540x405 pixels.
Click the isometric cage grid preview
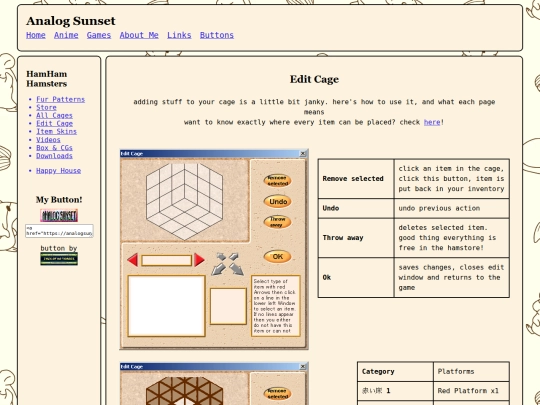[185, 201]
